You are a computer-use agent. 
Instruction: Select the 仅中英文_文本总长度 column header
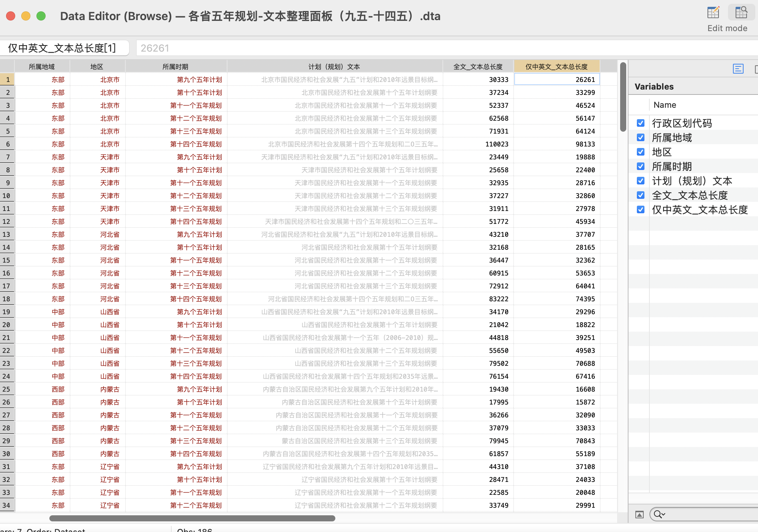click(556, 67)
